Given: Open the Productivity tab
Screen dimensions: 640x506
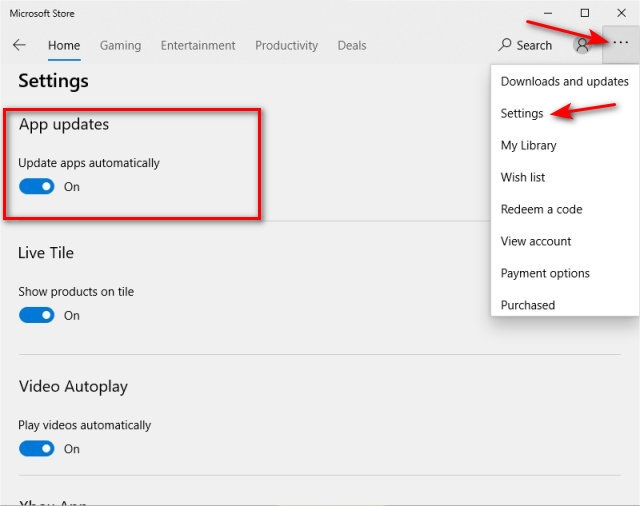Looking at the screenshot, I should (x=287, y=45).
